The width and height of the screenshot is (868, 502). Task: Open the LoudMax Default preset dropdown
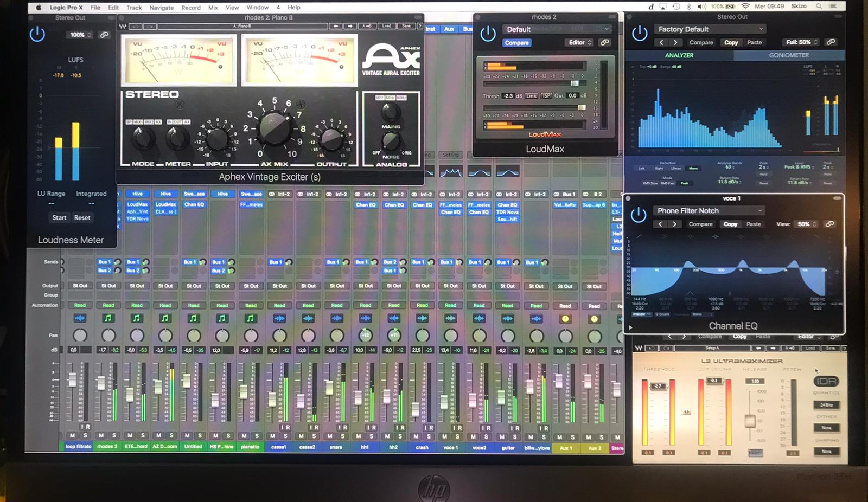point(558,29)
